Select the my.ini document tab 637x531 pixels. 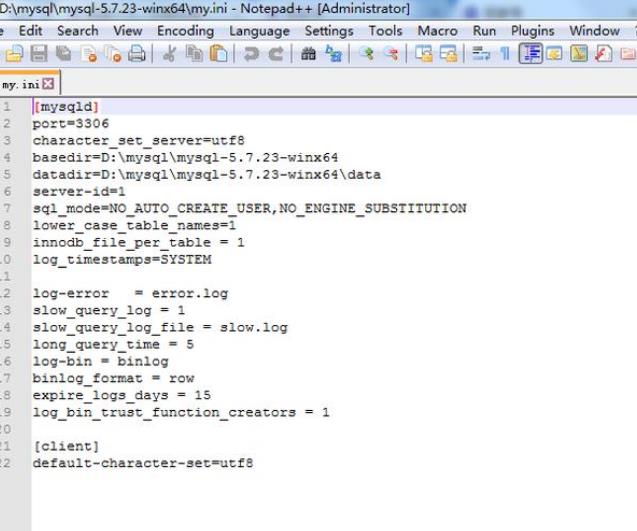click(19, 84)
